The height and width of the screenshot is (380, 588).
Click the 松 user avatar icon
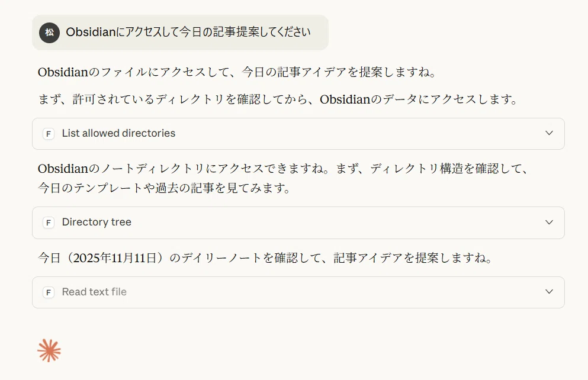coord(50,33)
